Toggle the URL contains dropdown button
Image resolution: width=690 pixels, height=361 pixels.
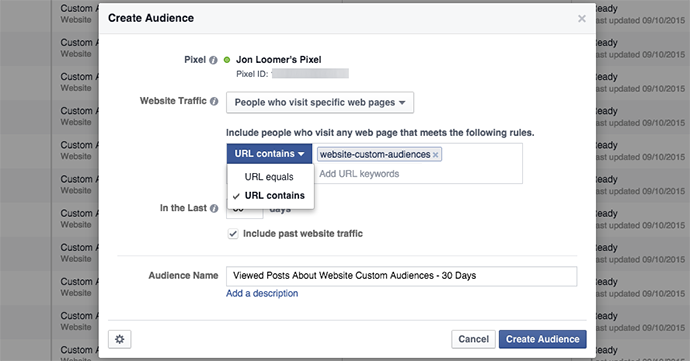pos(269,154)
